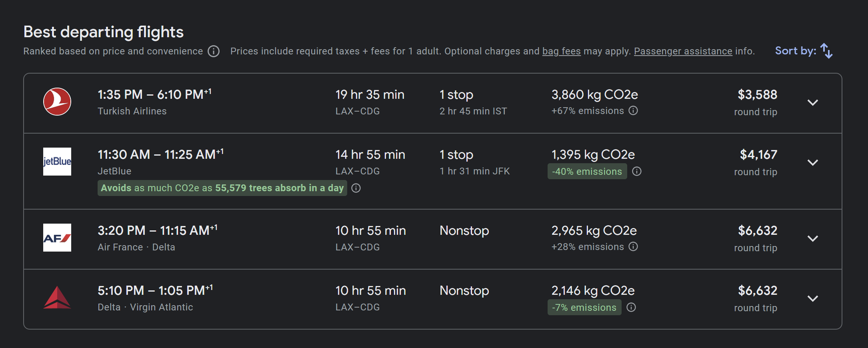The width and height of the screenshot is (868, 348).
Task: Click the Air France logo
Action: click(57, 238)
